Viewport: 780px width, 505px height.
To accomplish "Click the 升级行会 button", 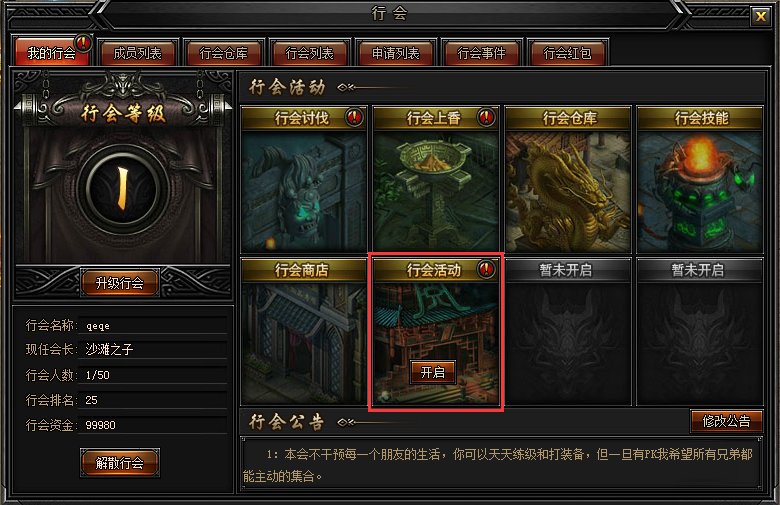I will 120,283.
